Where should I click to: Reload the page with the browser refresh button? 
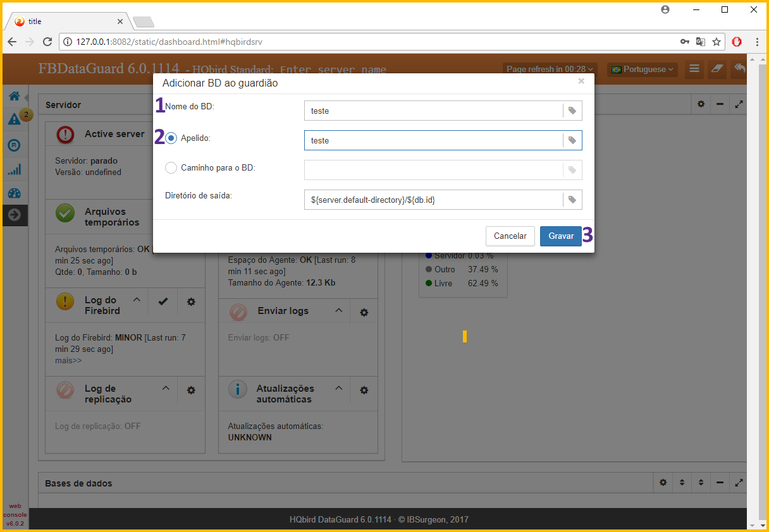point(47,42)
